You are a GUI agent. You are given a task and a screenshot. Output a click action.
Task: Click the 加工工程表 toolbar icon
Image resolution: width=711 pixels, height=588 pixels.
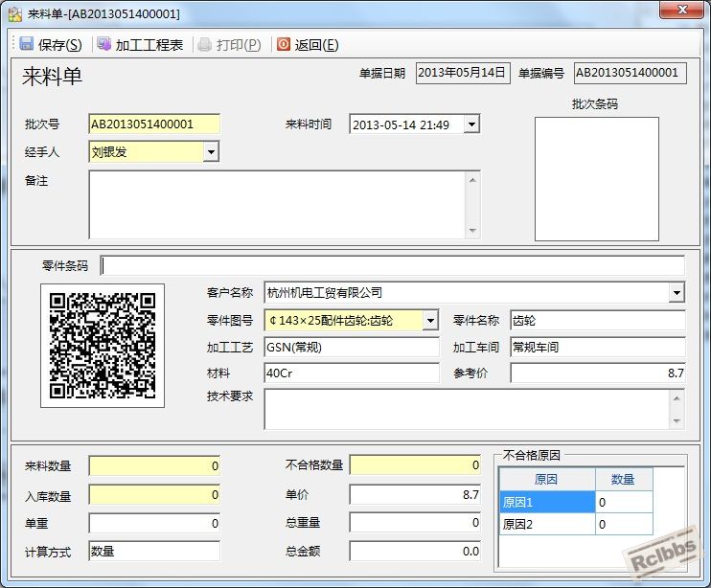click(103, 44)
